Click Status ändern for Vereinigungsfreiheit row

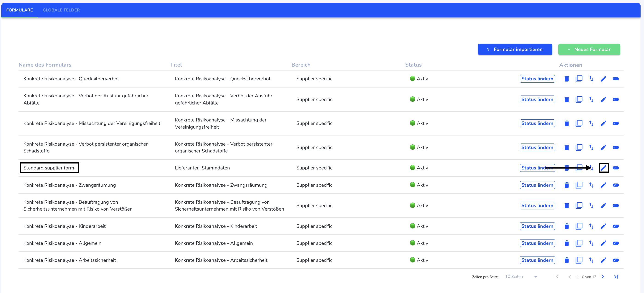537,123
